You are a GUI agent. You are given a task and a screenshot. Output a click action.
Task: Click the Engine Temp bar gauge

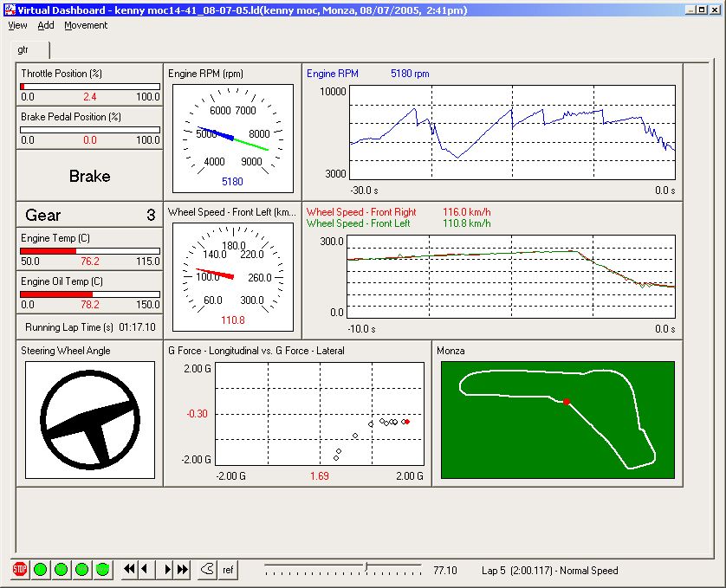(x=90, y=250)
